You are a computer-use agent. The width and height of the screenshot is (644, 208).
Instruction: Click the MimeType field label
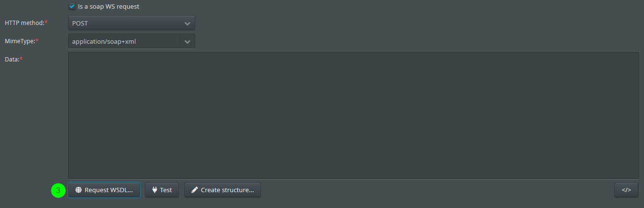[x=20, y=41]
